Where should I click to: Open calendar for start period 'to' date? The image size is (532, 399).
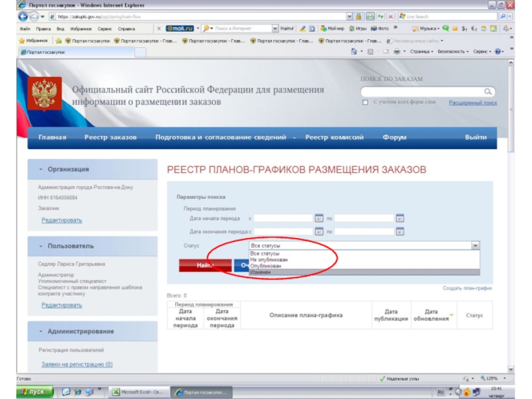click(x=400, y=218)
